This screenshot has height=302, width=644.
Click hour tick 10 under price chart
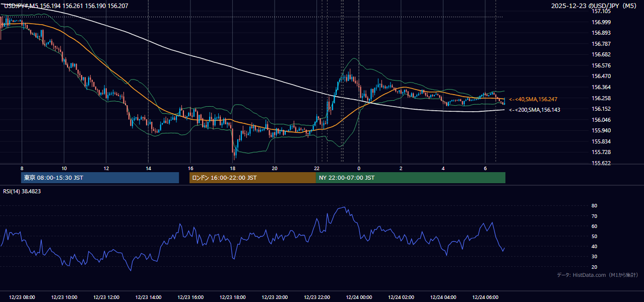pos(64,168)
